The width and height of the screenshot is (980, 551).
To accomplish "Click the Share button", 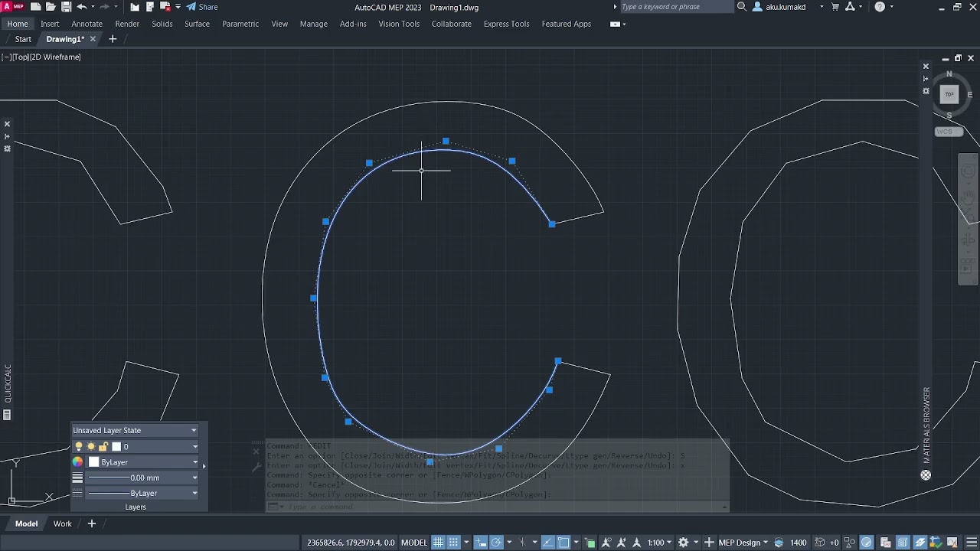I will tap(202, 7).
